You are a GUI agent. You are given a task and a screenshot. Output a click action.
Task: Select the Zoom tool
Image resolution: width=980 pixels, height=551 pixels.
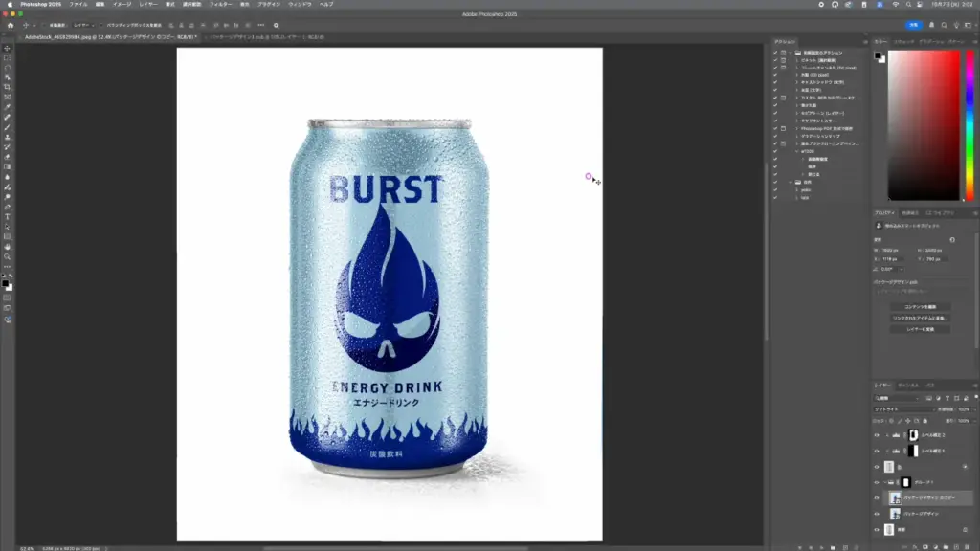(7, 256)
